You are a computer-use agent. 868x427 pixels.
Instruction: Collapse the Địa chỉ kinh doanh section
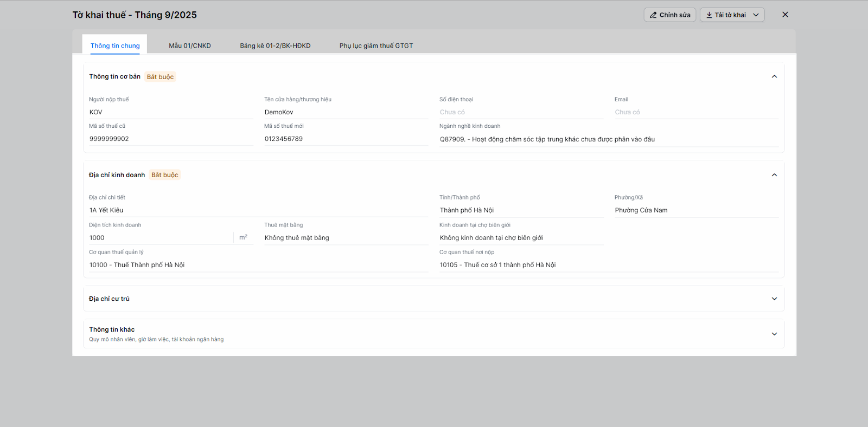[774, 175]
